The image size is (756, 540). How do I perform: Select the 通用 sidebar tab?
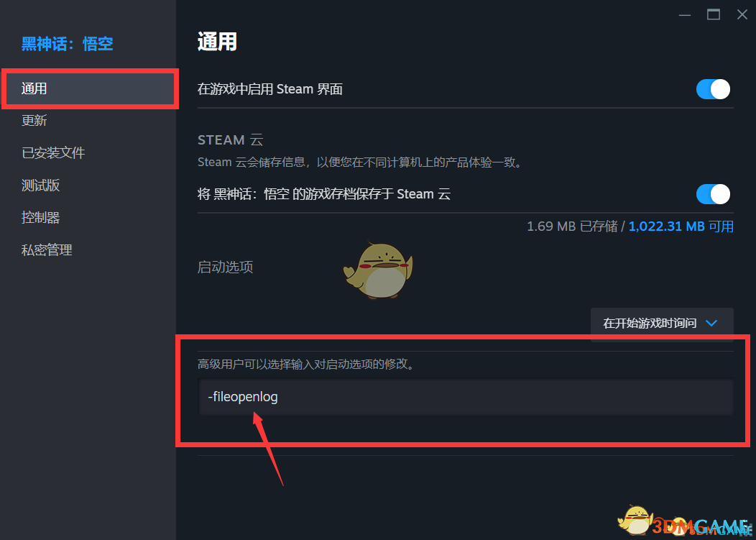[90, 88]
